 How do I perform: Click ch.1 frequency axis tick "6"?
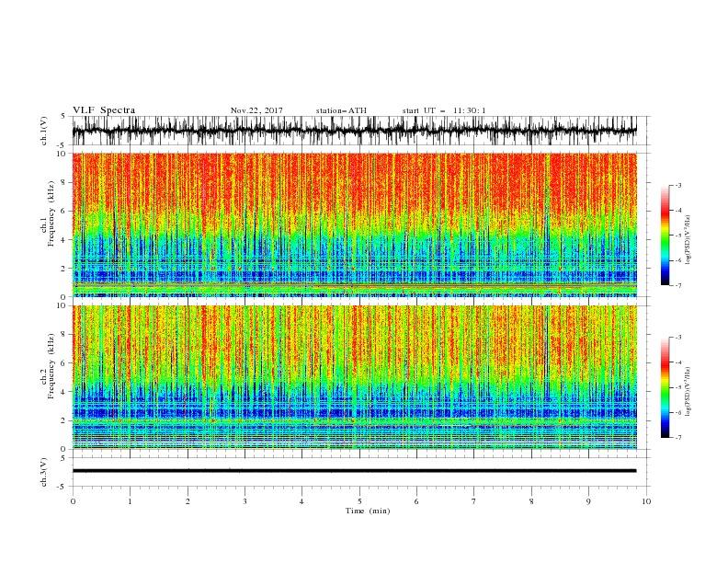coord(64,212)
